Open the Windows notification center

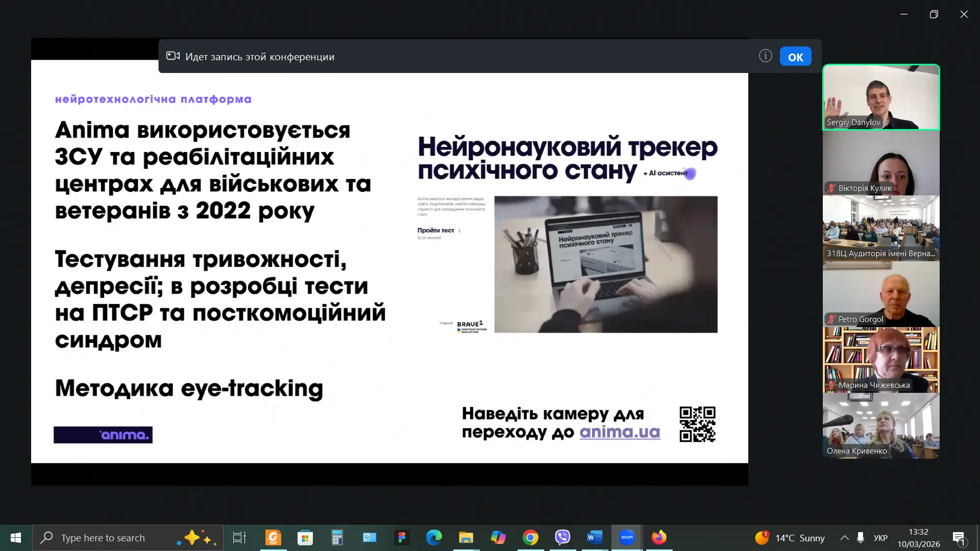(959, 538)
